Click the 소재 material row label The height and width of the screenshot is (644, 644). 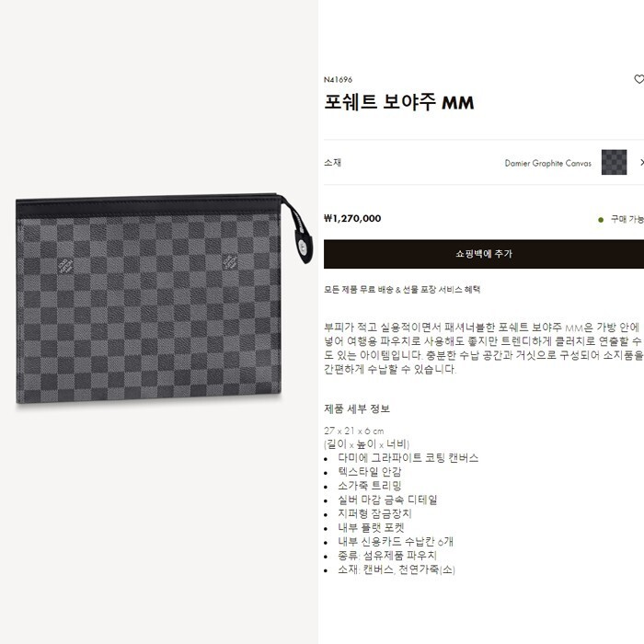tap(332, 163)
